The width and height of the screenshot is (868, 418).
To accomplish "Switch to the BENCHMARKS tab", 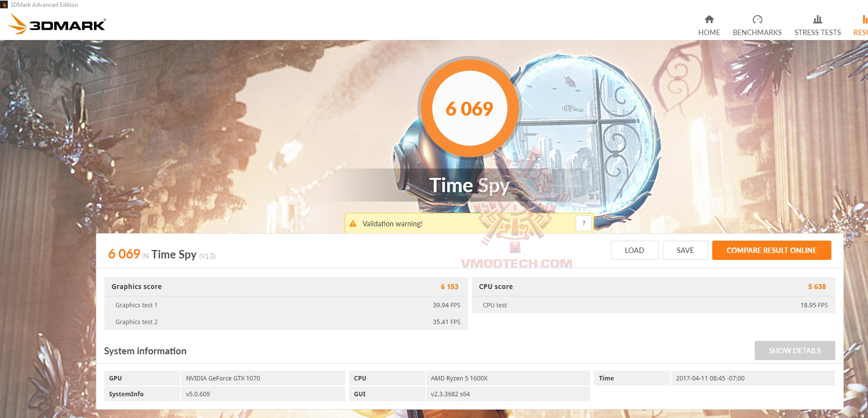I will [x=757, y=25].
